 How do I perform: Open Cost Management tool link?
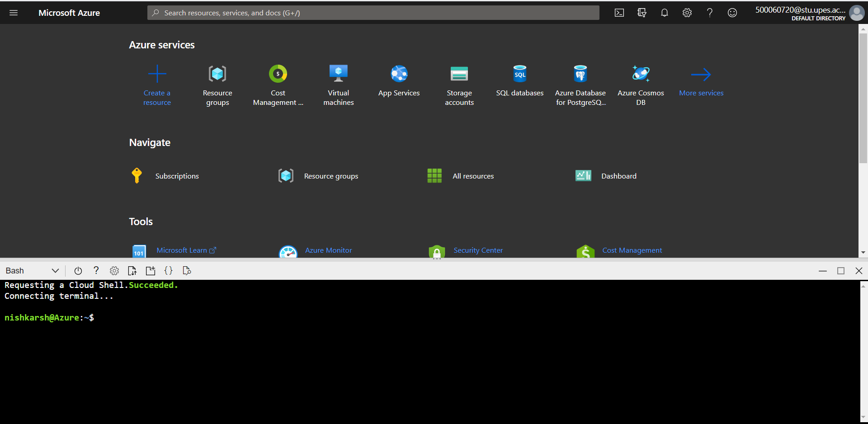pos(632,250)
